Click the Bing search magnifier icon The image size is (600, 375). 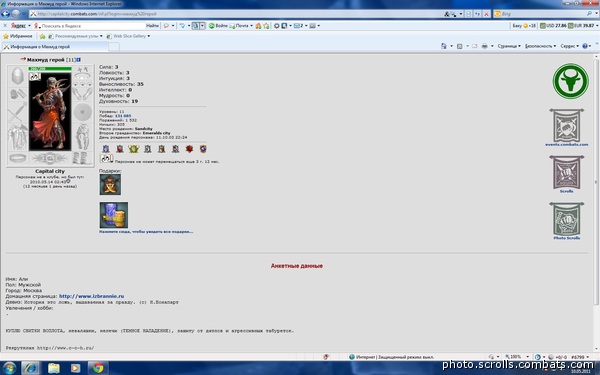click(590, 14)
